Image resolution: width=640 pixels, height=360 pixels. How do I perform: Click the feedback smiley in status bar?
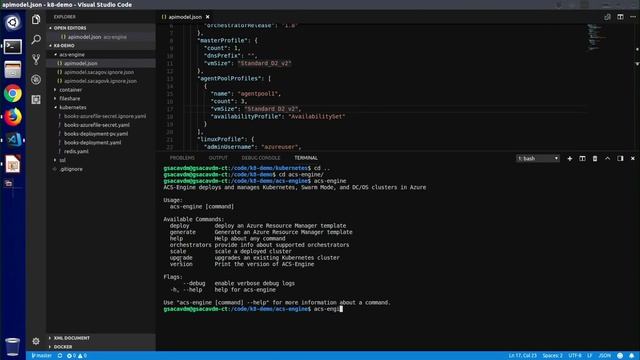tap(620, 356)
